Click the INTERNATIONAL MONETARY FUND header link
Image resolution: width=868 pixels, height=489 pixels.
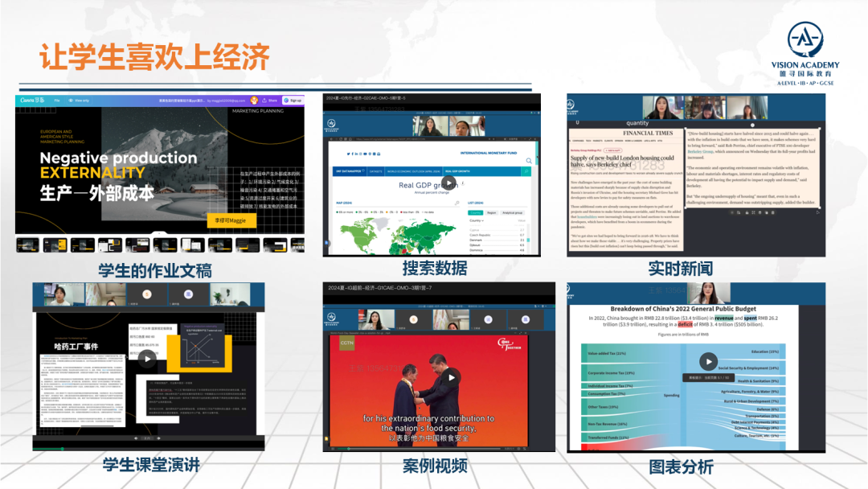[x=489, y=153]
